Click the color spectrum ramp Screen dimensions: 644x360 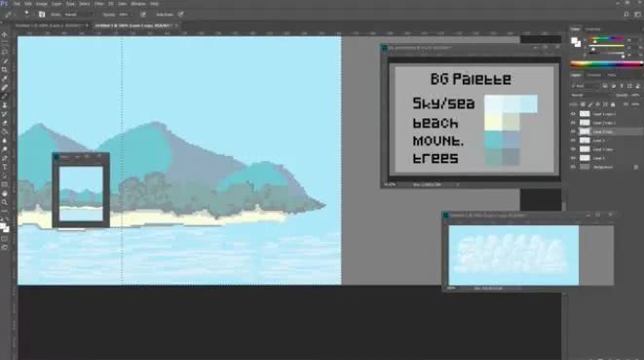coord(606,63)
